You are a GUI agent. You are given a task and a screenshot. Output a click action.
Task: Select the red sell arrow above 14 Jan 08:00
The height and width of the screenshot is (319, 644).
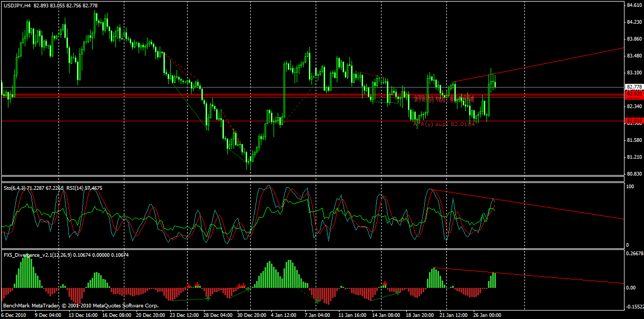tap(385, 284)
